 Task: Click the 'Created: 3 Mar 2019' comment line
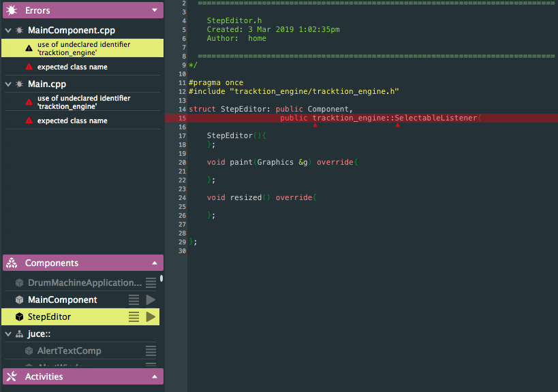point(273,29)
